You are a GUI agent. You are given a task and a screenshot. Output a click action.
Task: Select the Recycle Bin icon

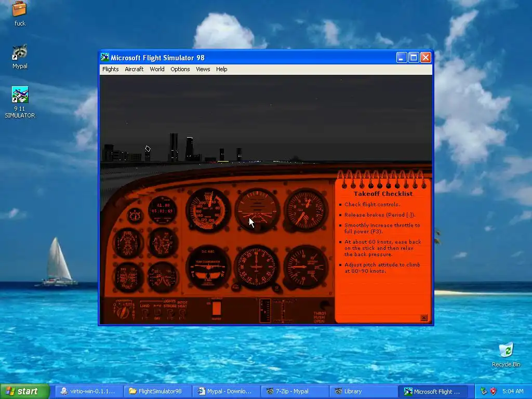tap(506, 354)
